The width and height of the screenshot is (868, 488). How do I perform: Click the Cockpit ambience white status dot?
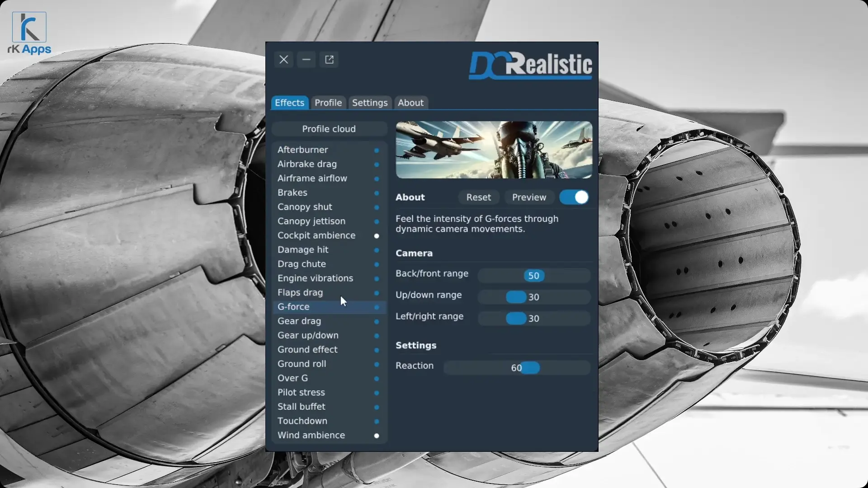pyautogui.click(x=376, y=236)
